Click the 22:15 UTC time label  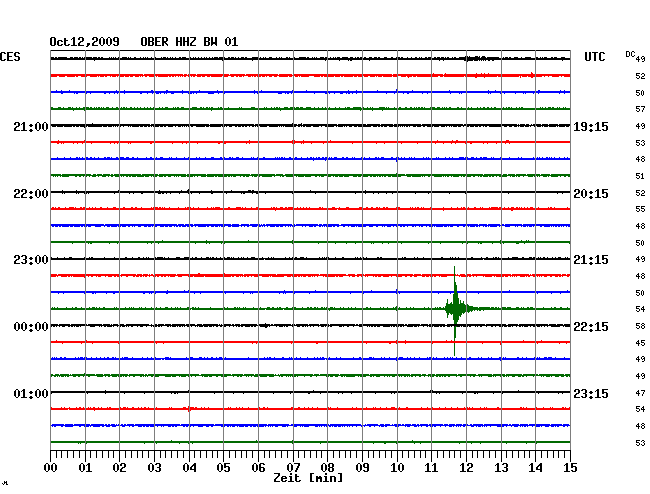pyautogui.click(x=591, y=327)
